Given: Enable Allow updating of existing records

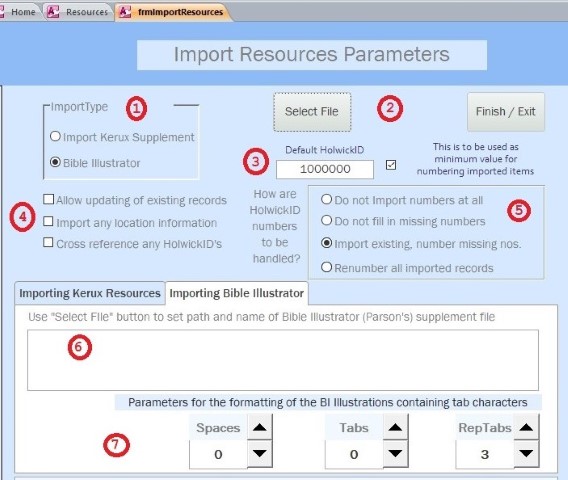Looking at the screenshot, I should coord(48,199).
